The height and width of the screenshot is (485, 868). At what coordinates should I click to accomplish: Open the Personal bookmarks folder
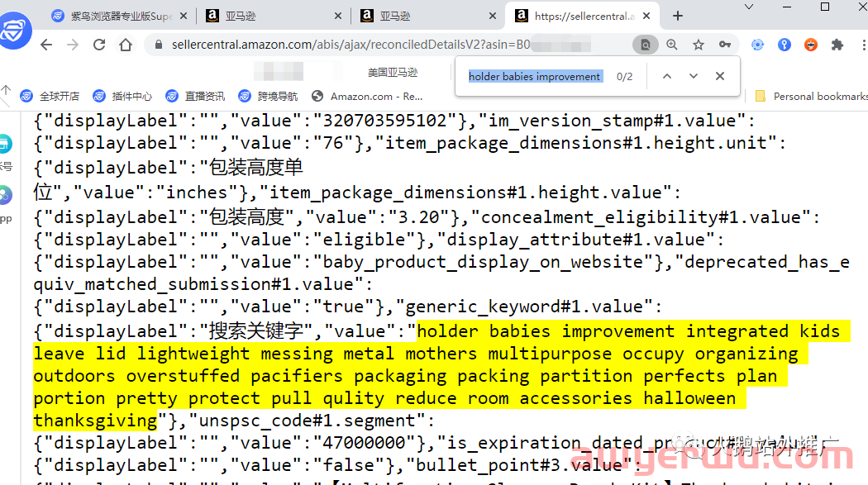(x=811, y=96)
